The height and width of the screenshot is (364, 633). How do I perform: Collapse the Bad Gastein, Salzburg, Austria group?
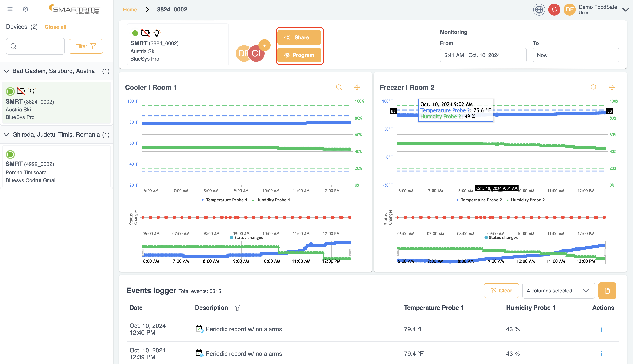tap(7, 71)
